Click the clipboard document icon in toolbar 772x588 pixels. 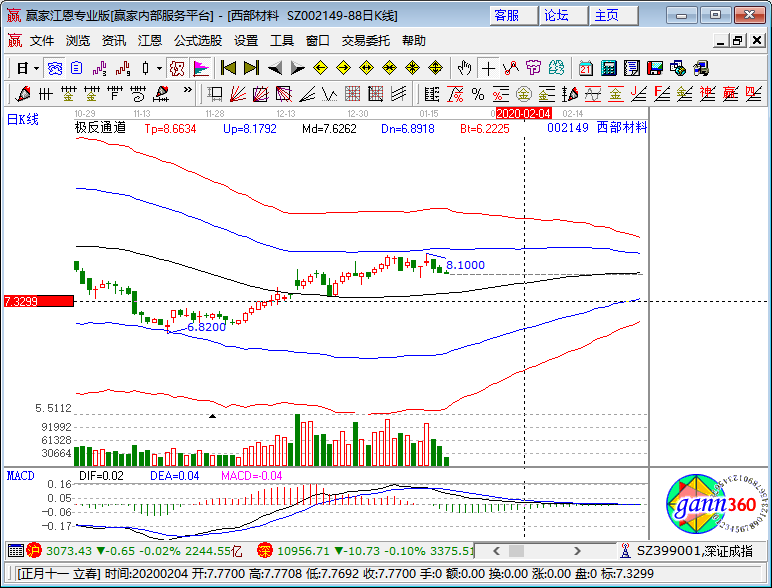pos(76,68)
